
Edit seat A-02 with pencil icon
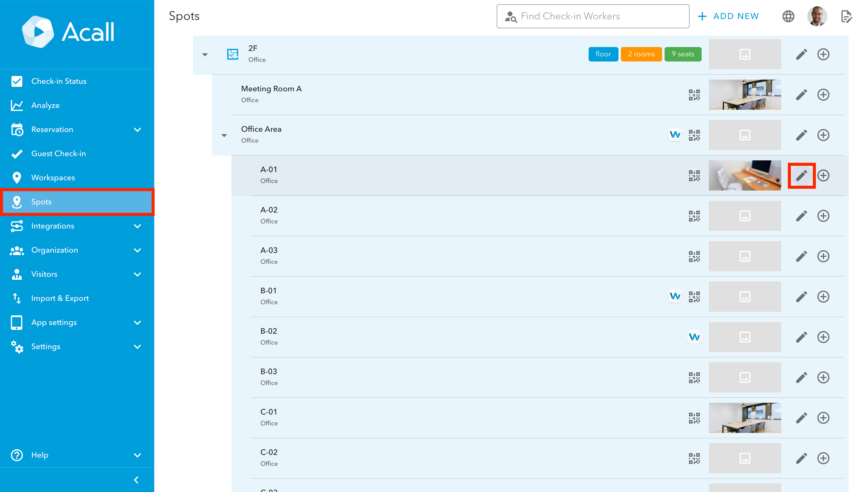tap(801, 216)
